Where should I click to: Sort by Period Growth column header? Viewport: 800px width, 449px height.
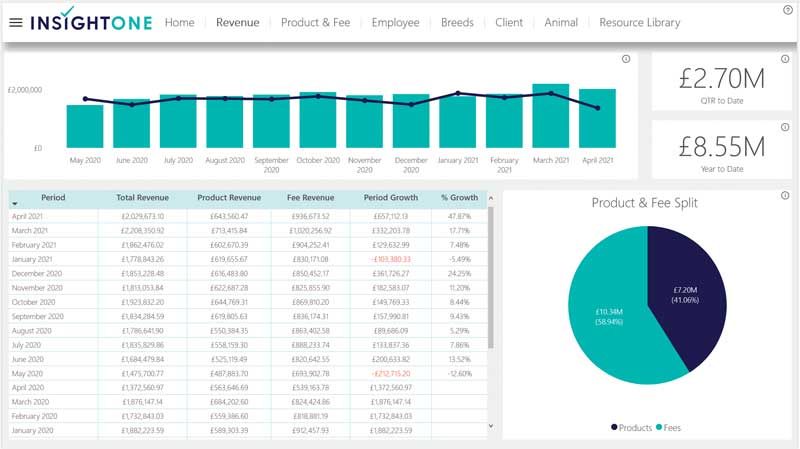pos(391,197)
